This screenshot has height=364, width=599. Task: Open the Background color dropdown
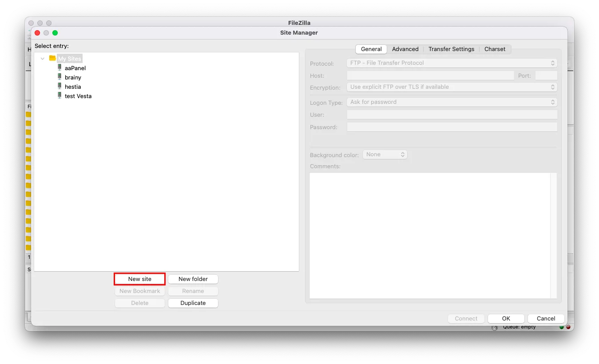click(x=385, y=154)
